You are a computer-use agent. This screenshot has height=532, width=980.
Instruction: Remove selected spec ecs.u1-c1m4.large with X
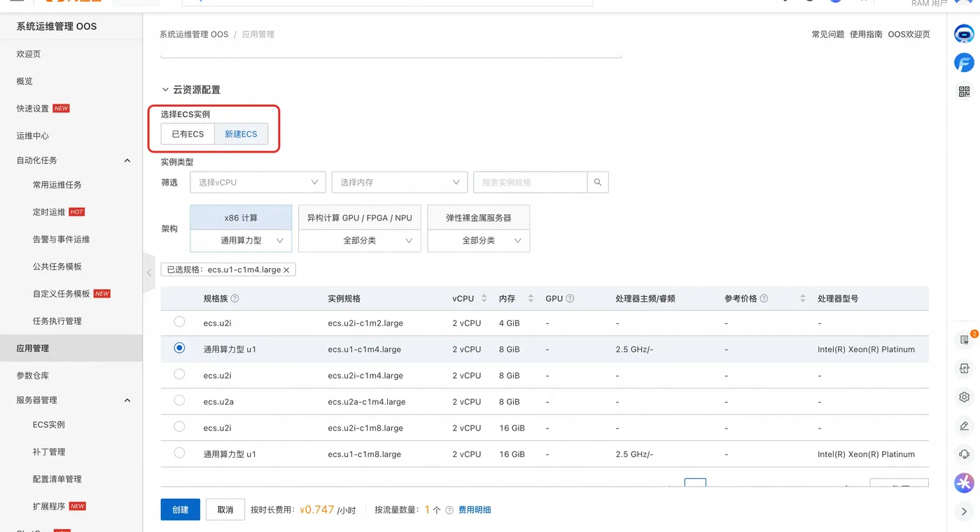286,270
